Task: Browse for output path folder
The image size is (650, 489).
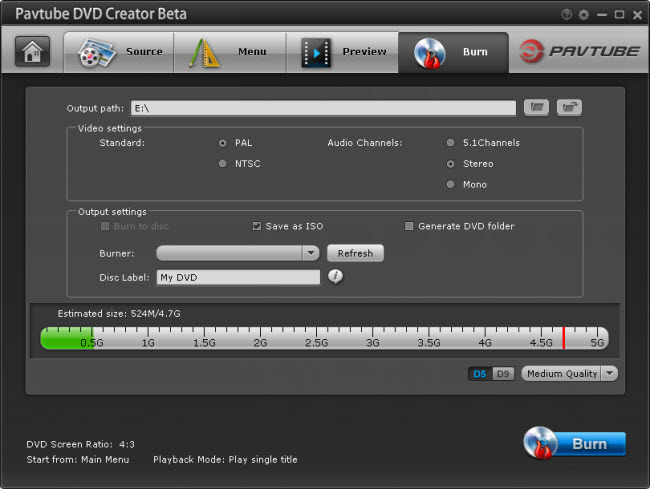Action: point(536,107)
